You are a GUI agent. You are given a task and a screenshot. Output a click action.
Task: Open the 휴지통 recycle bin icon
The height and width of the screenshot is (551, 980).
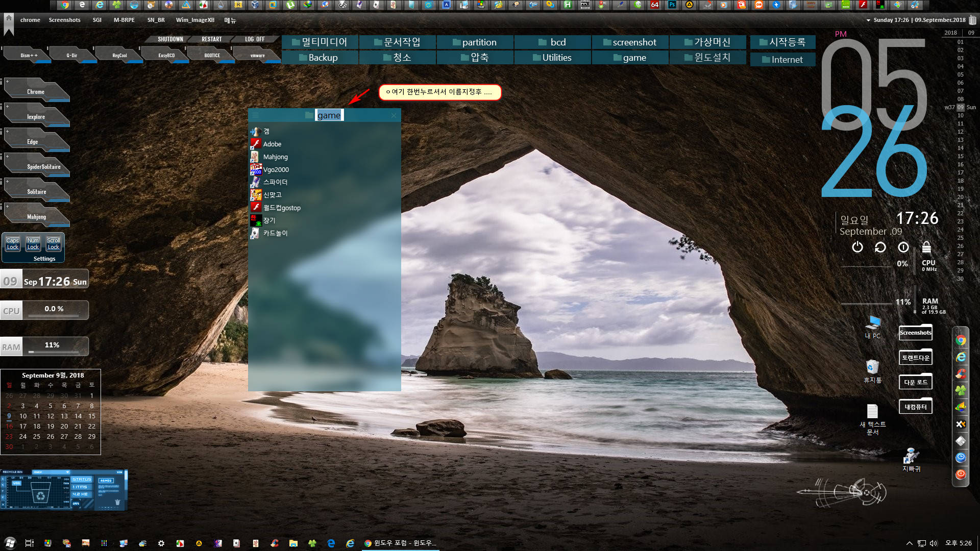pyautogui.click(x=873, y=371)
